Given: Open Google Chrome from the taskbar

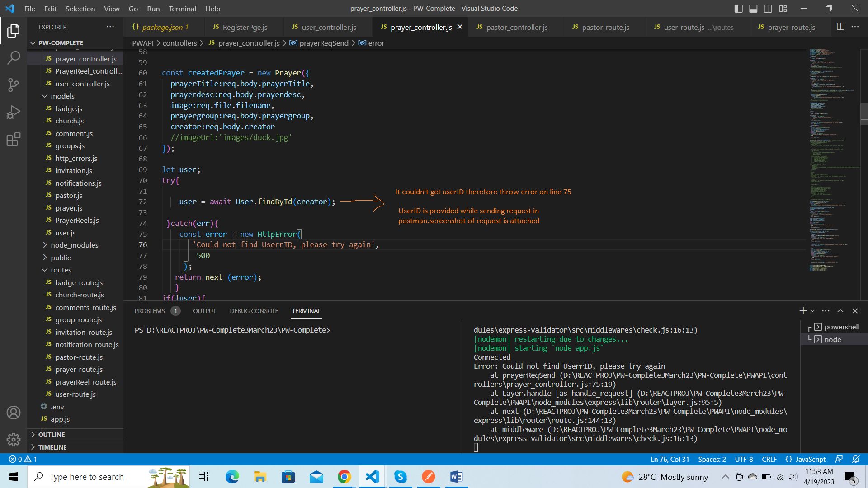Looking at the screenshot, I should 344,477.
